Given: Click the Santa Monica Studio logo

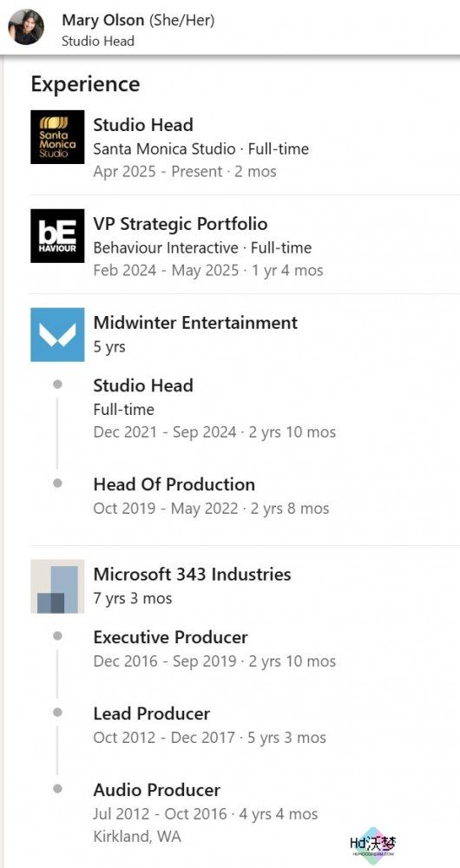Looking at the screenshot, I should click(57, 137).
